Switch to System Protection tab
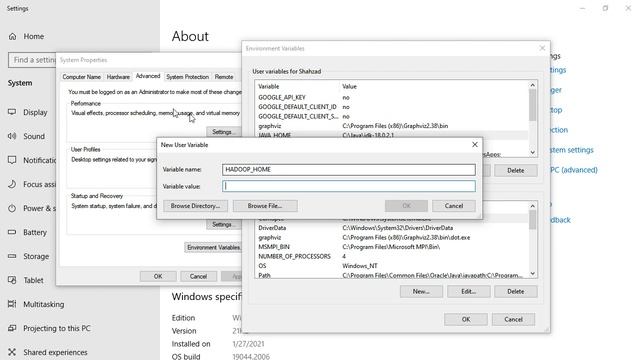Viewport: 640px width, 360px height. click(x=187, y=77)
